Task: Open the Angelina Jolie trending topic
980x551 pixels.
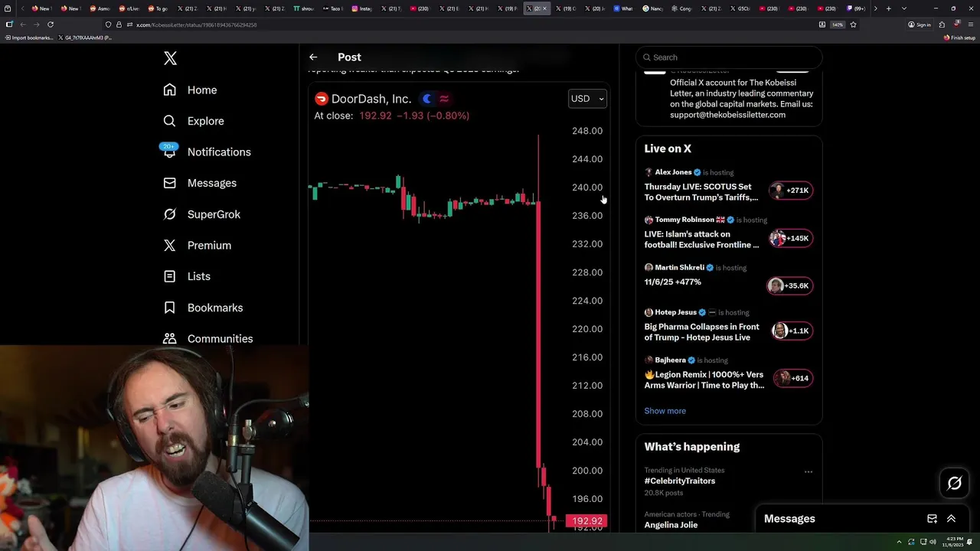Action: [671, 525]
